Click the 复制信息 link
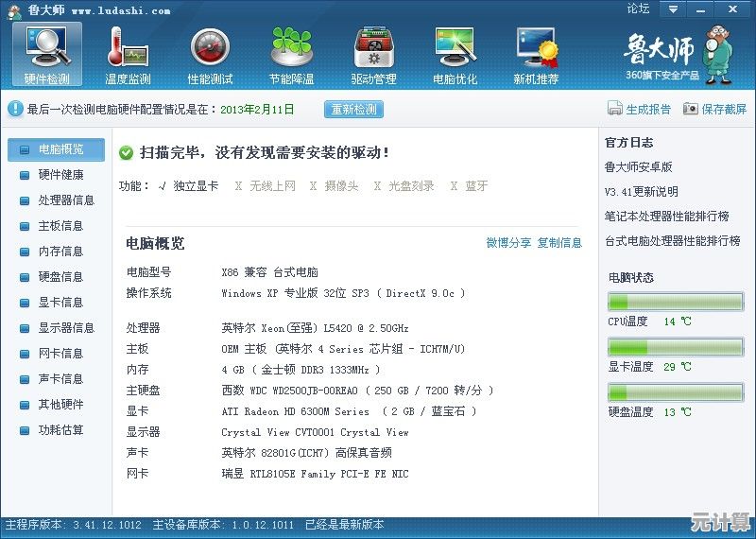756x539 pixels. [559, 243]
